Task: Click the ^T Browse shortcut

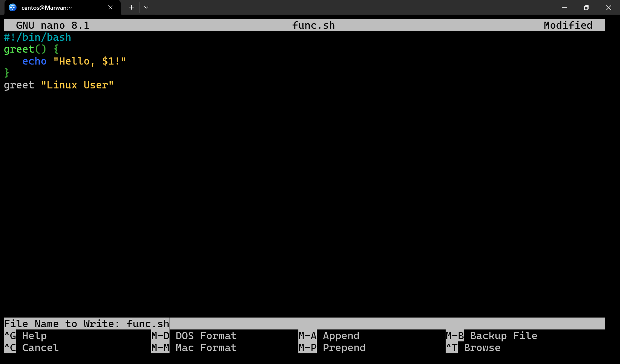Action: (473, 348)
